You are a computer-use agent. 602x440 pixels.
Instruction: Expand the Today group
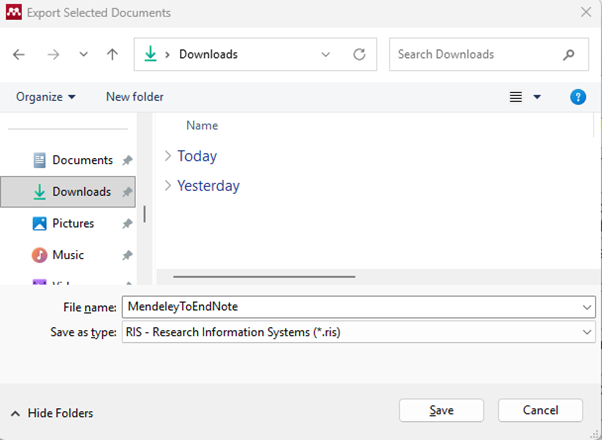point(168,156)
